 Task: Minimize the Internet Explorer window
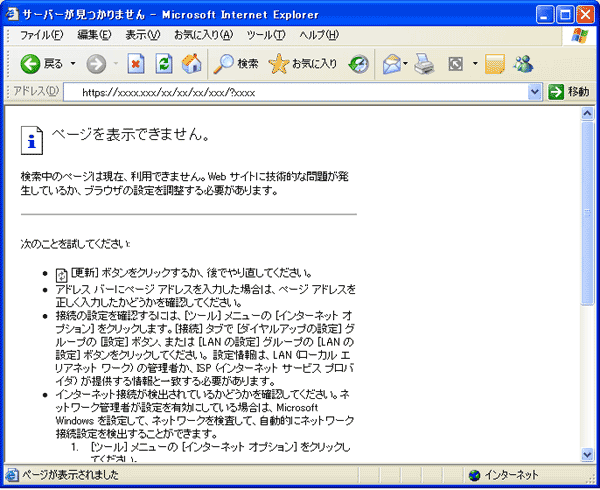point(545,15)
